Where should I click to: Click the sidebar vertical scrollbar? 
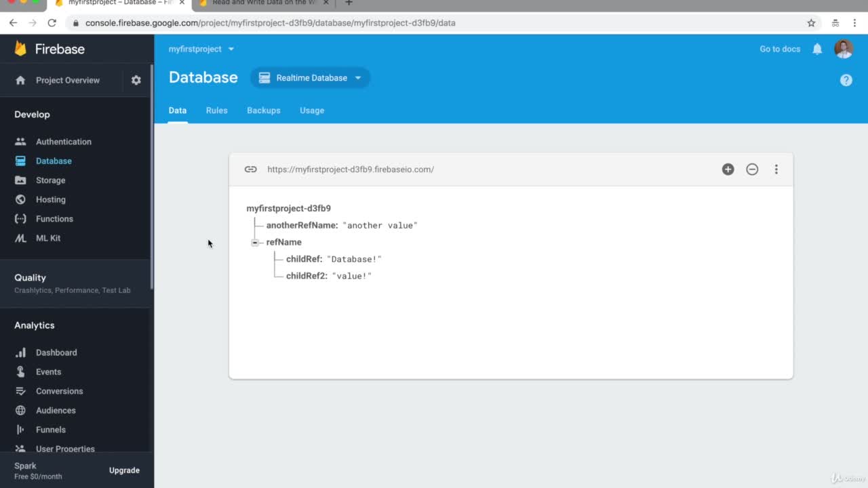point(152,178)
